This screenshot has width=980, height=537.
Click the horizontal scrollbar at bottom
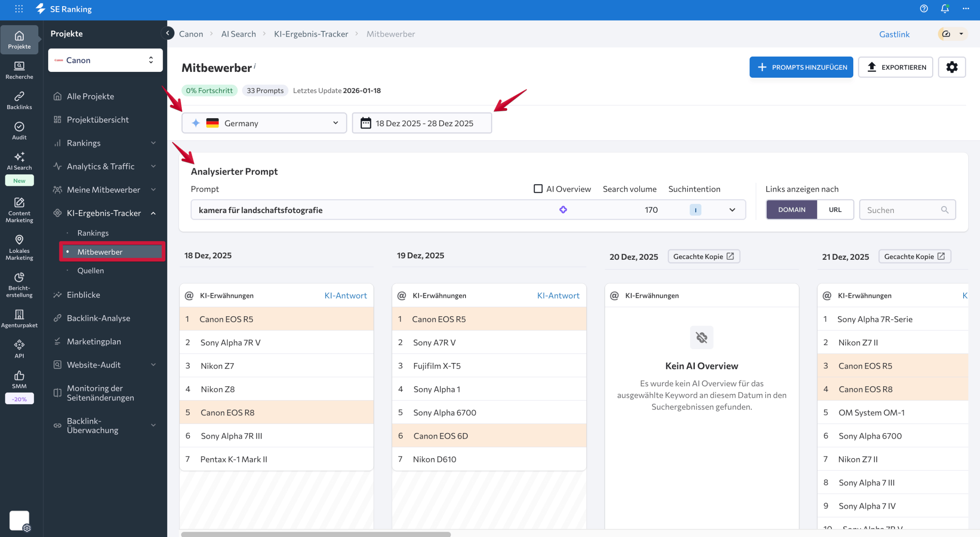[x=315, y=534]
